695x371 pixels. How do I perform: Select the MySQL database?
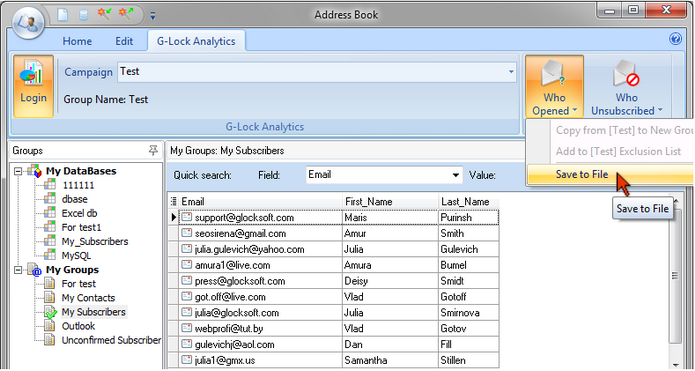76,256
